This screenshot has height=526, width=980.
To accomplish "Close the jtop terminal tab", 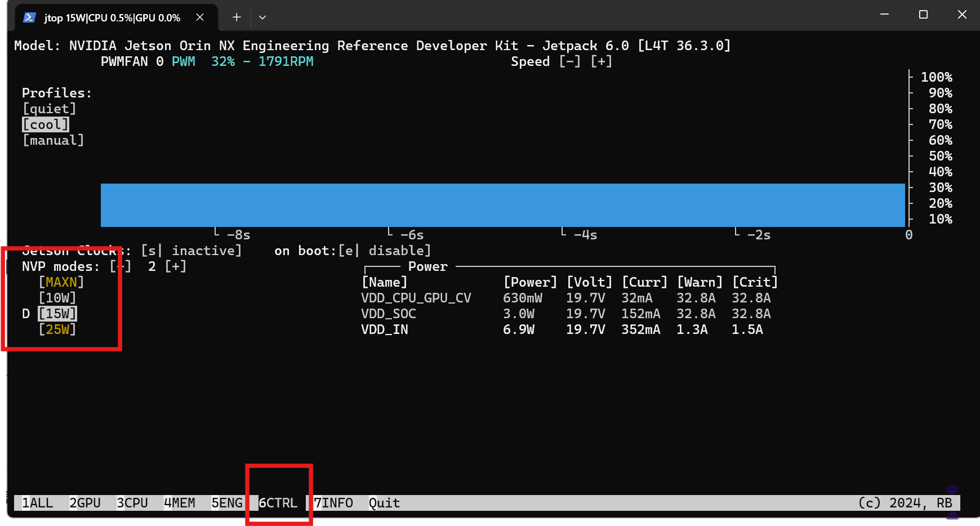I will (x=200, y=17).
